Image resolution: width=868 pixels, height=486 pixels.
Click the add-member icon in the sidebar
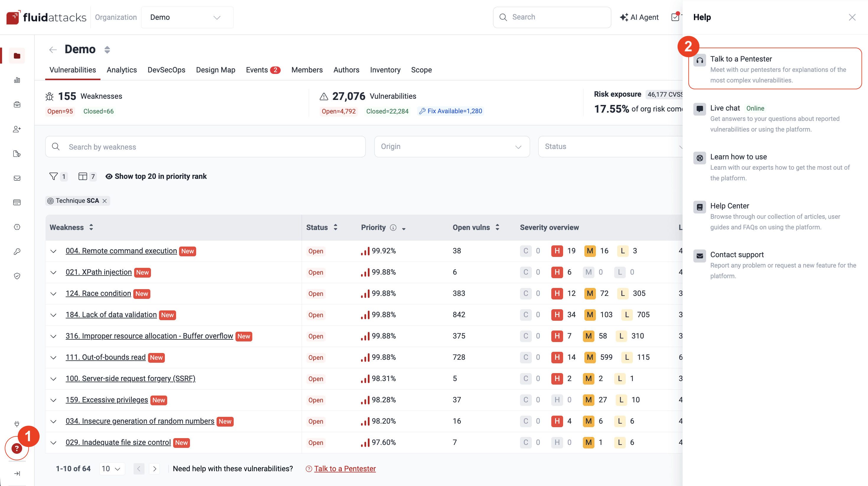(17, 129)
